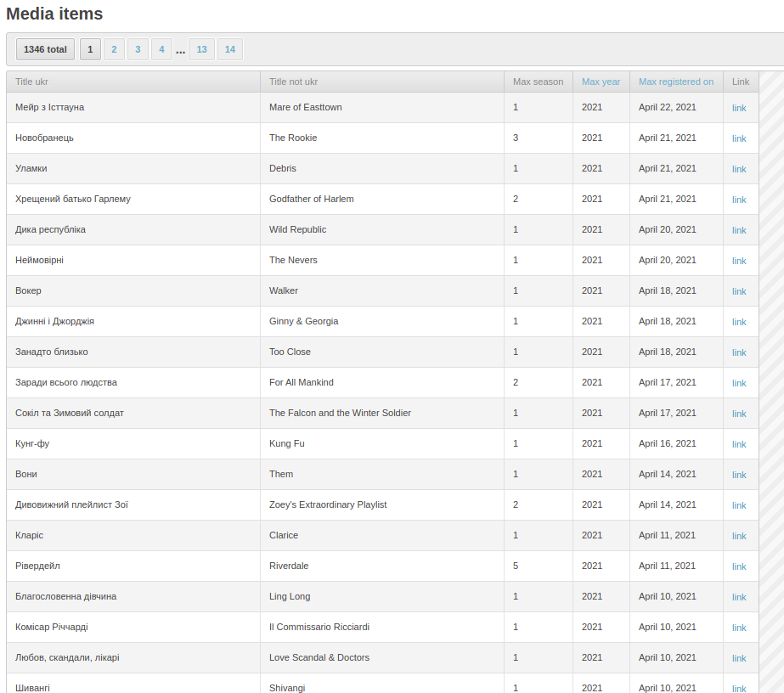The height and width of the screenshot is (693, 784).
Task: Select the Kung Fu English title
Action: (x=286, y=443)
